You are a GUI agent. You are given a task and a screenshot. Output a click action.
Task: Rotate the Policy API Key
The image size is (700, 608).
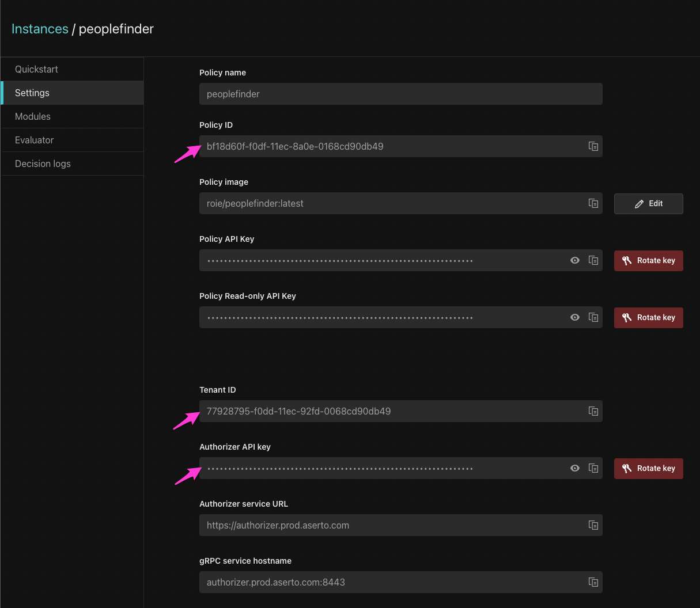pos(648,261)
